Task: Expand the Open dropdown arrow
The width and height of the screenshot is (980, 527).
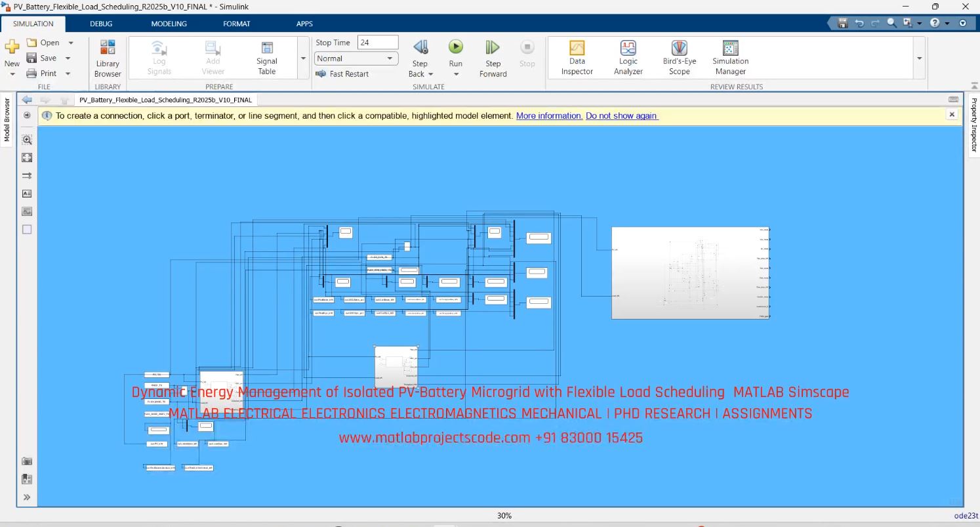Action: tap(71, 43)
